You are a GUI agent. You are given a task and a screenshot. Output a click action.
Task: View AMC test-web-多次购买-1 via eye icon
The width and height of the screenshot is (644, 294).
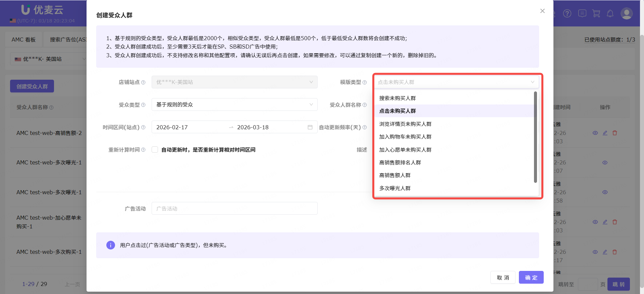click(x=595, y=252)
